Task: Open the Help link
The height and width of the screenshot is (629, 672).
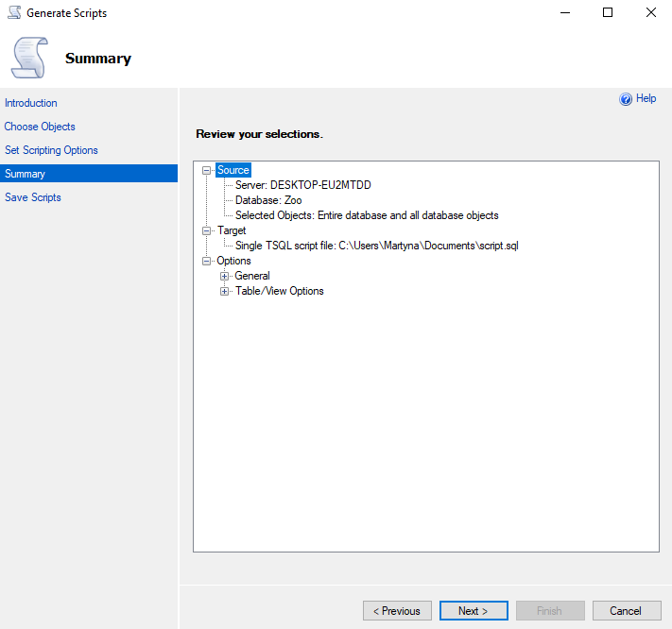Action: [646, 98]
